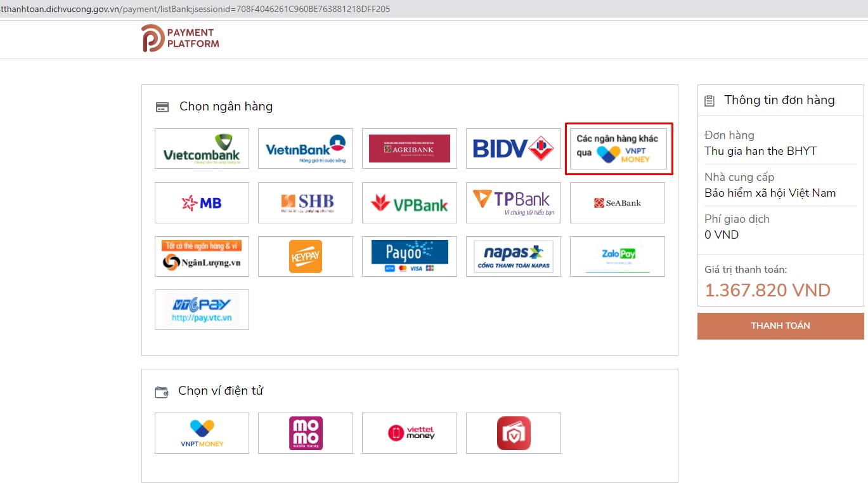Open the Payment Platform logo link
Screen dimensions: 868x483
point(180,38)
